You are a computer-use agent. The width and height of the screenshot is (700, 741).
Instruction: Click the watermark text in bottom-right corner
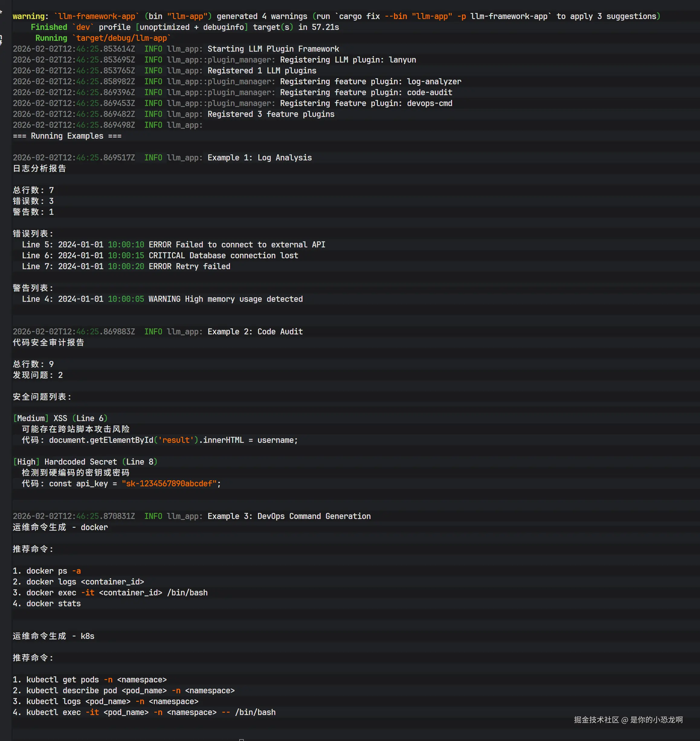(628, 720)
